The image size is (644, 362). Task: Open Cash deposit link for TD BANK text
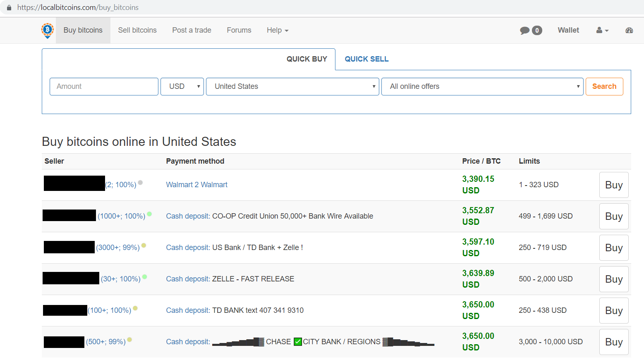coord(188,310)
